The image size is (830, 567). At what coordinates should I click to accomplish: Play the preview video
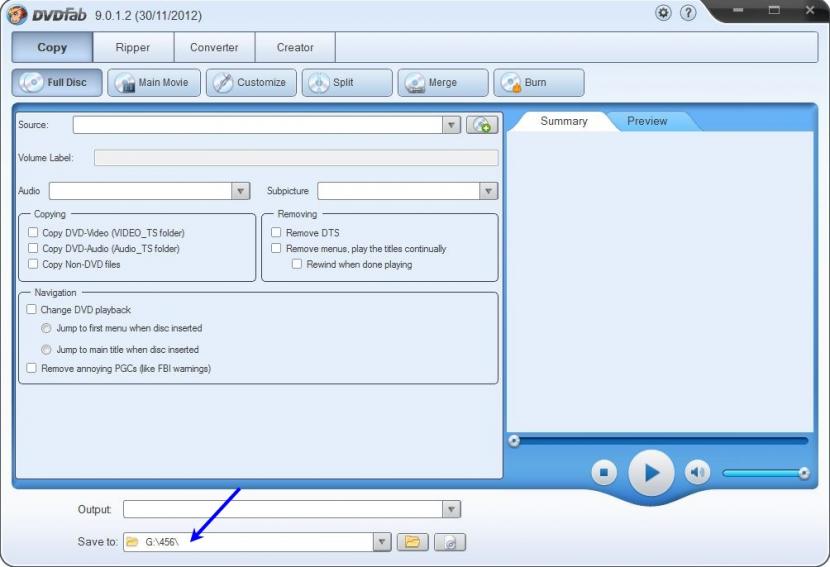(x=651, y=472)
